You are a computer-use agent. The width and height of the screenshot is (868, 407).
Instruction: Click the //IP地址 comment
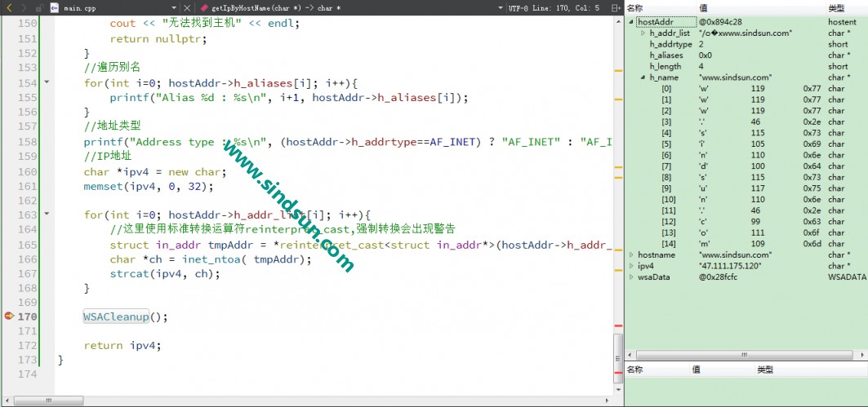point(108,157)
